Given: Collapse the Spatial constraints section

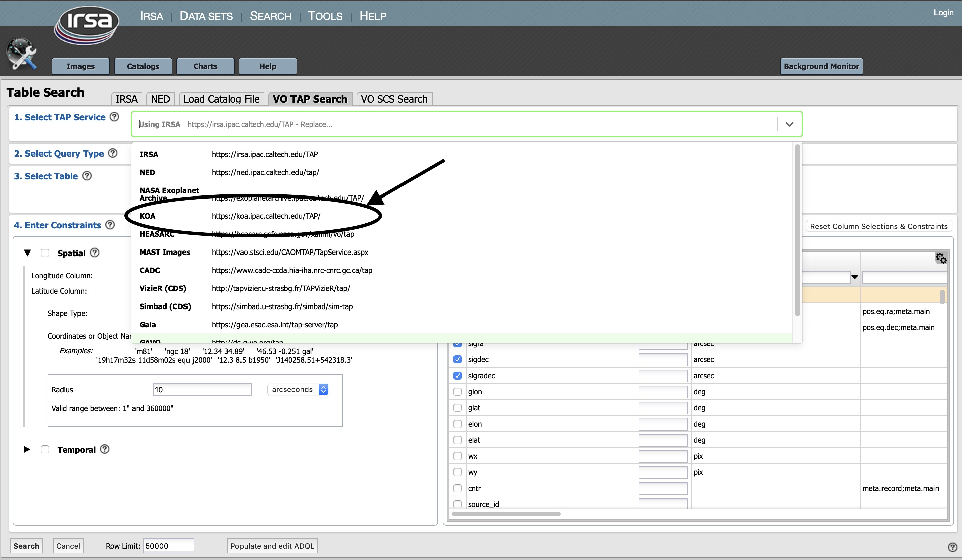Looking at the screenshot, I should point(27,253).
